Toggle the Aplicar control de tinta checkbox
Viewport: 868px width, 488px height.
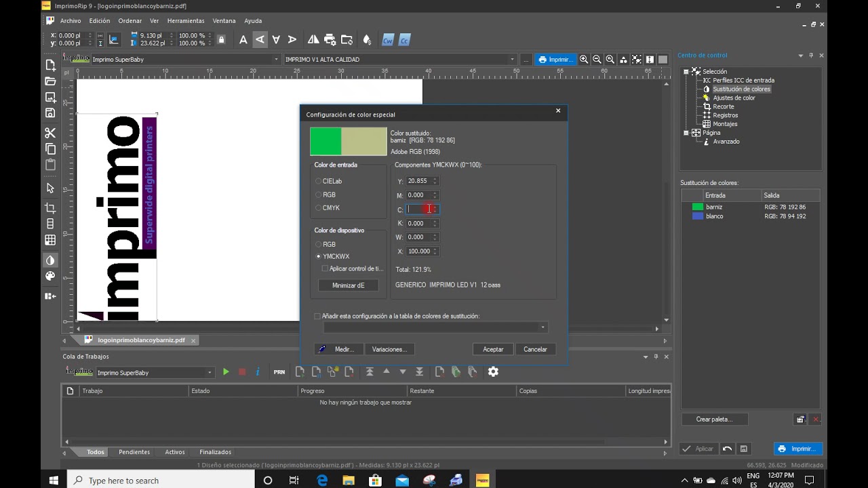(x=325, y=269)
